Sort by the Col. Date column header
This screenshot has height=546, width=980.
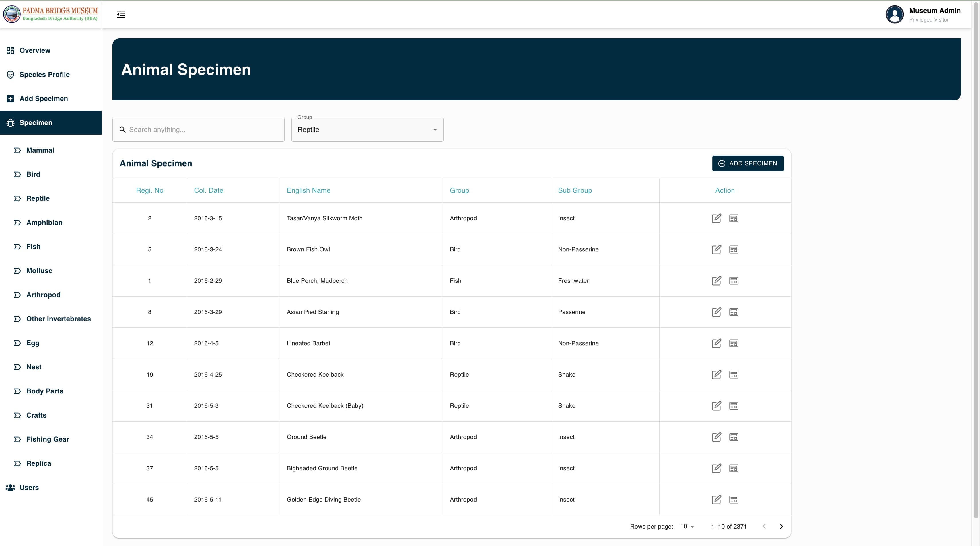click(x=209, y=190)
